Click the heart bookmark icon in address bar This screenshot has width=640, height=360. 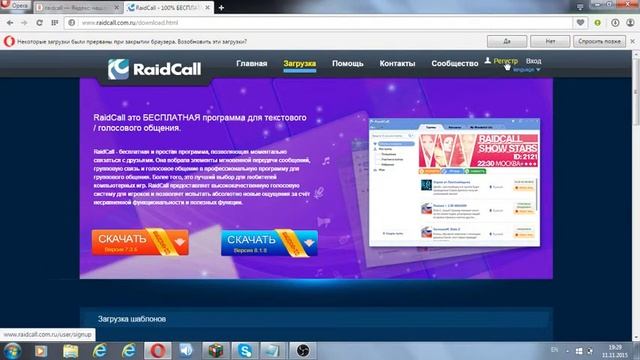580,23
